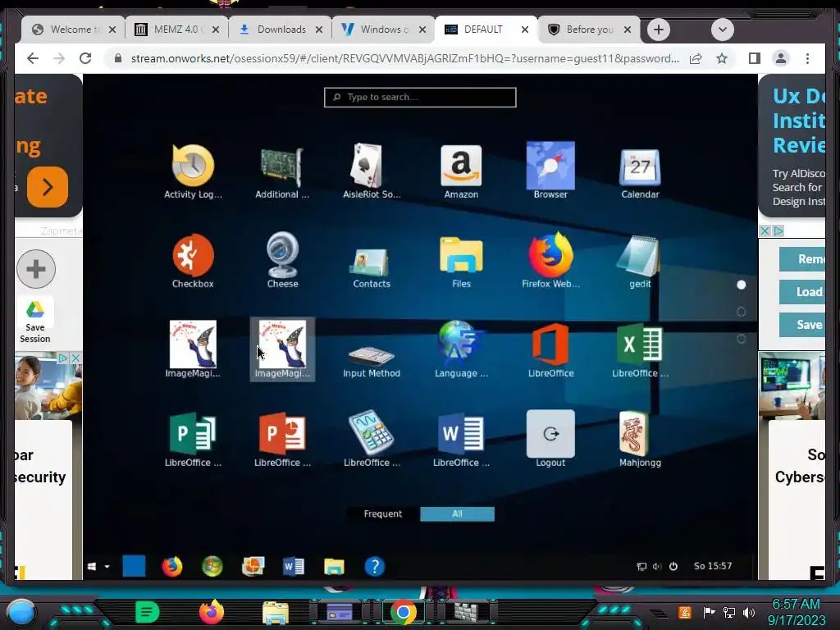Bookmark this page with star icon

(722, 58)
